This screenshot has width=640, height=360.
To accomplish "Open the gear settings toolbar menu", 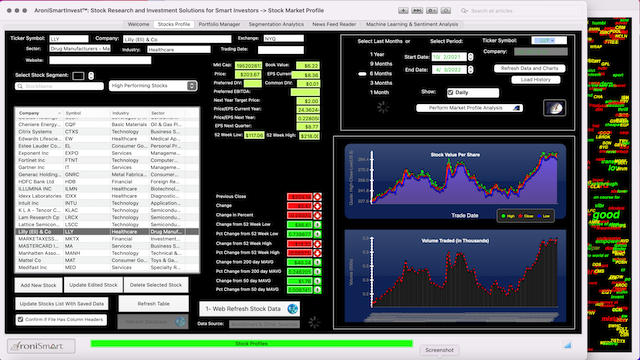I will (x=432, y=11).
